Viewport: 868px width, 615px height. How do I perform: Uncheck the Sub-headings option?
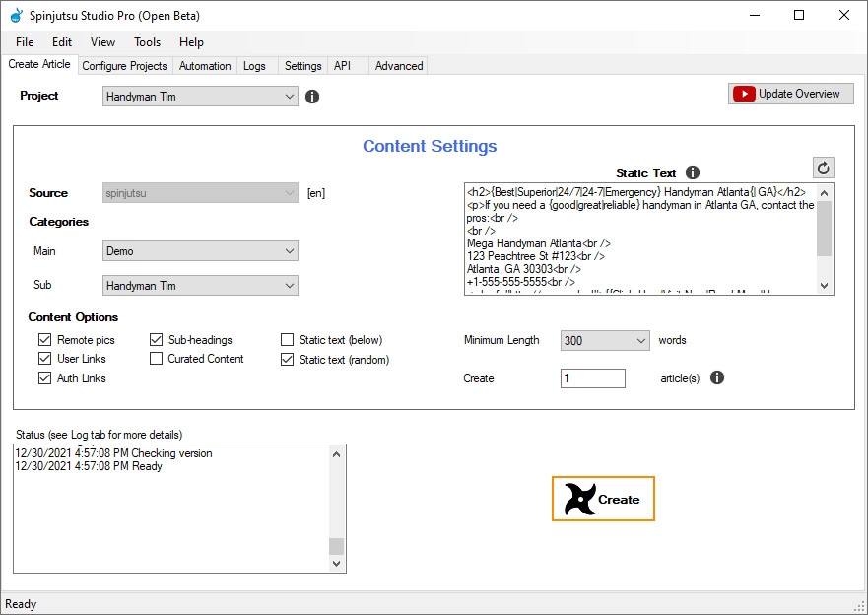156,340
